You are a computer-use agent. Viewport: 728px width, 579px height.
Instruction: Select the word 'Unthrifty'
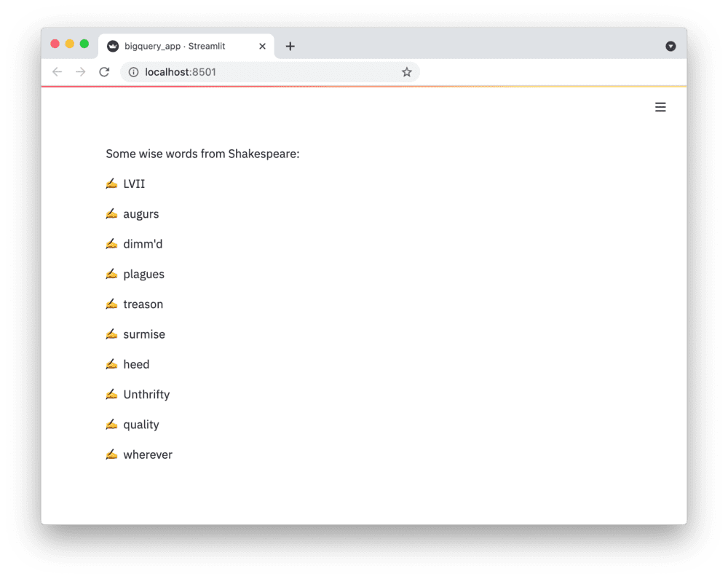pos(146,395)
